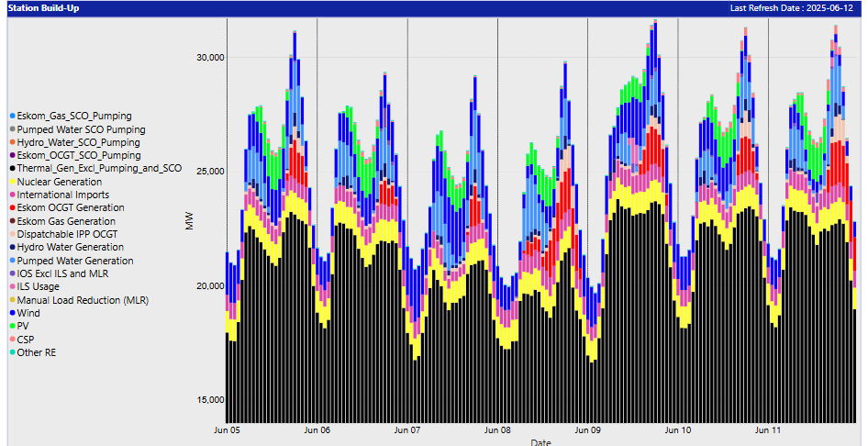Click the Jun 08 date axis label
The width and height of the screenshot is (868, 446).
[x=497, y=429]
